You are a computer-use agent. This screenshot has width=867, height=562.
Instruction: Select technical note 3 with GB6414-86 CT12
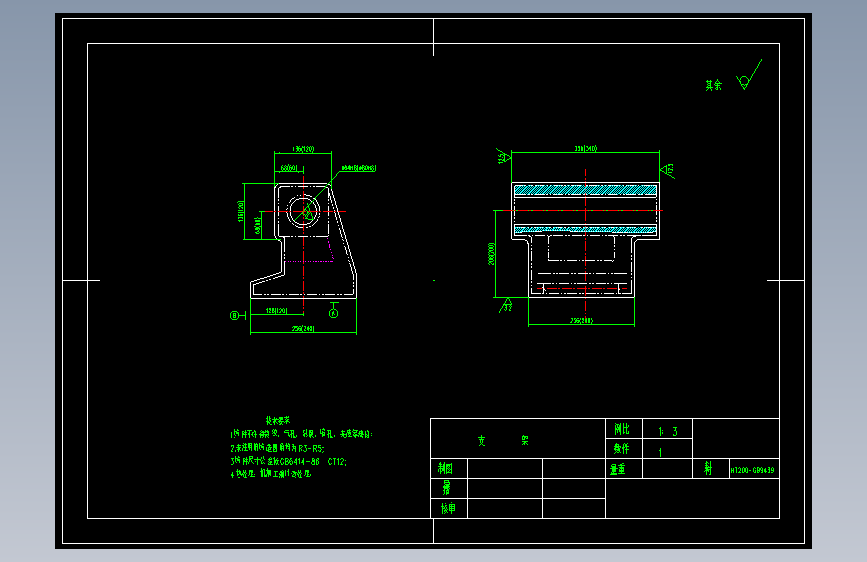(289, 461)
